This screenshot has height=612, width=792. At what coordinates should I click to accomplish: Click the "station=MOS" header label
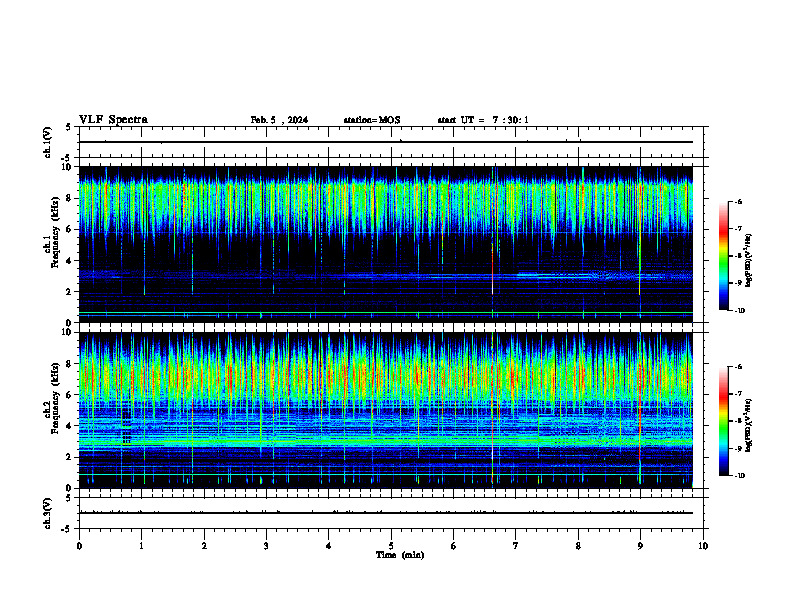tap(372, 120)
